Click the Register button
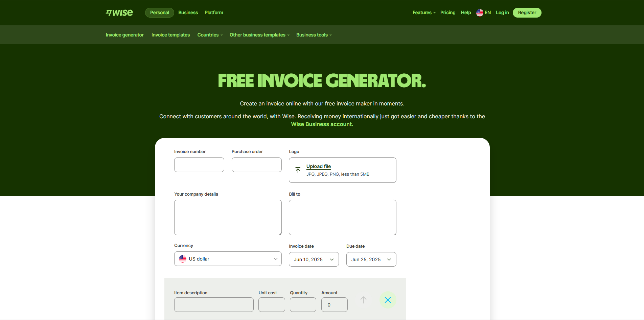The height and width of the screenshot is (320, 644). point(527,13)
